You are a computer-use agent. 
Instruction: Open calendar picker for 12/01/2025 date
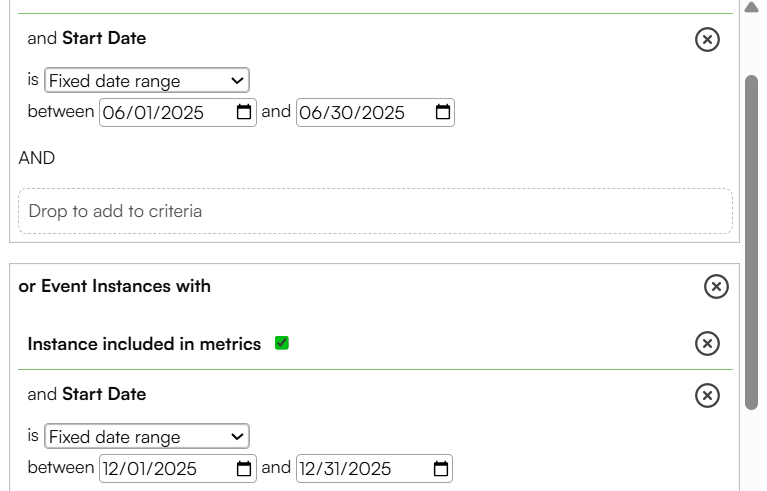pos(244,469)
